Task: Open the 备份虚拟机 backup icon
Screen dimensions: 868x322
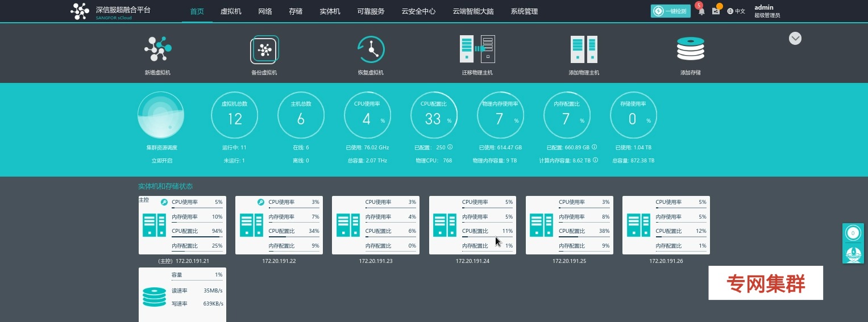Action: (264, 49)
